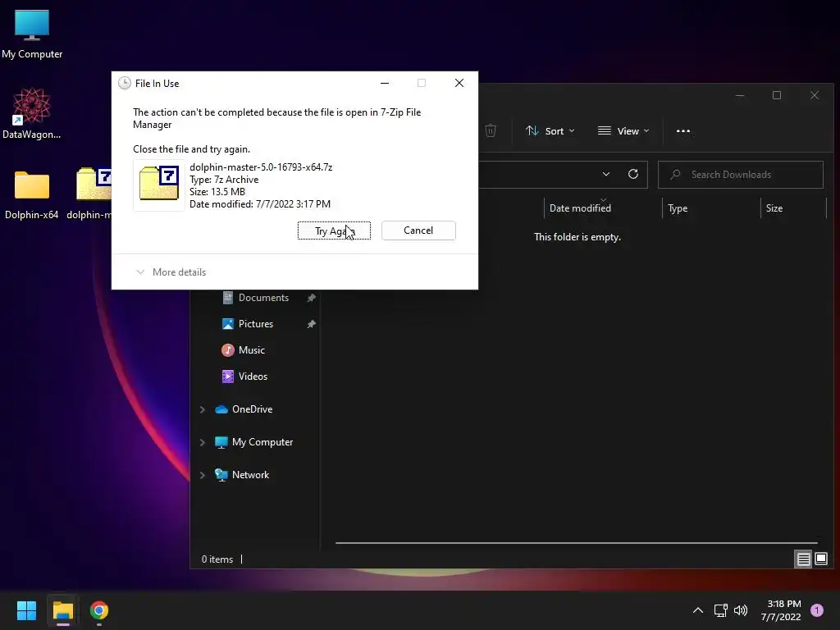Click the Search Downloads field
This screenshot has width=840, height=630.
[x=741, y=175]
